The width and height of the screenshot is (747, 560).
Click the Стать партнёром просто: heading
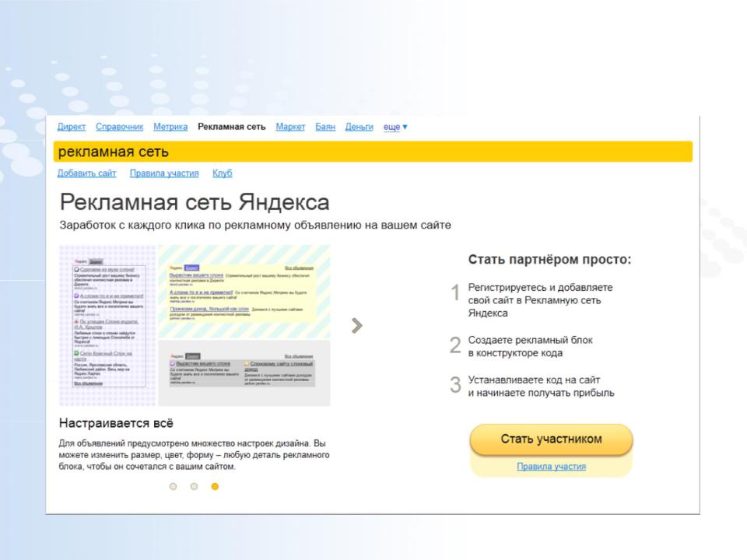coord(549,260)
